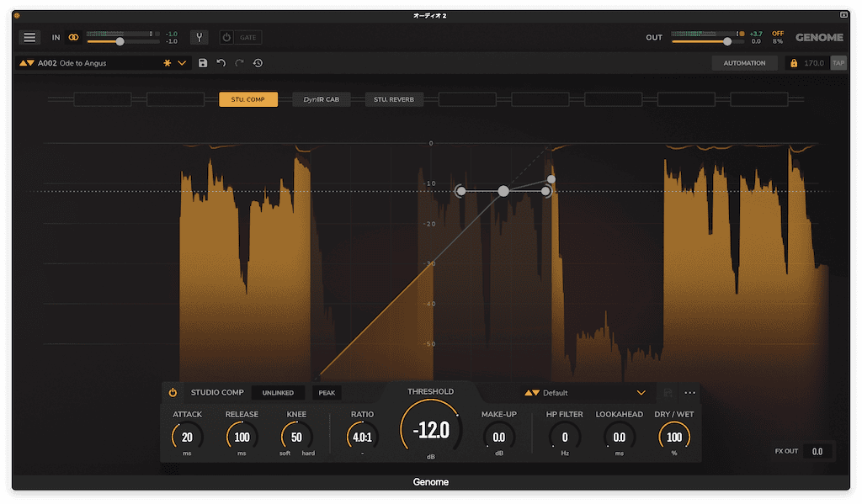862x504 pixels.
Task: Save module preset disk icon
Action: click(x=668, y=393)
